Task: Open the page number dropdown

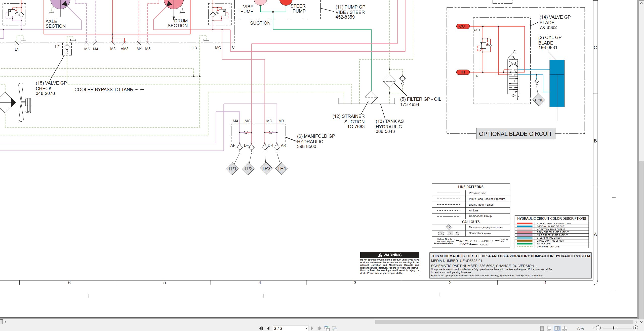Action: point(306,328)
